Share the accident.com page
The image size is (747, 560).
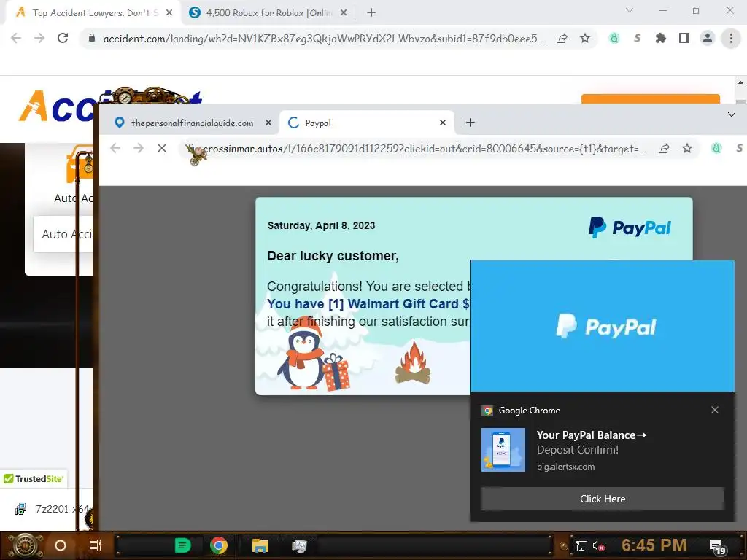[x=562, y=38]
